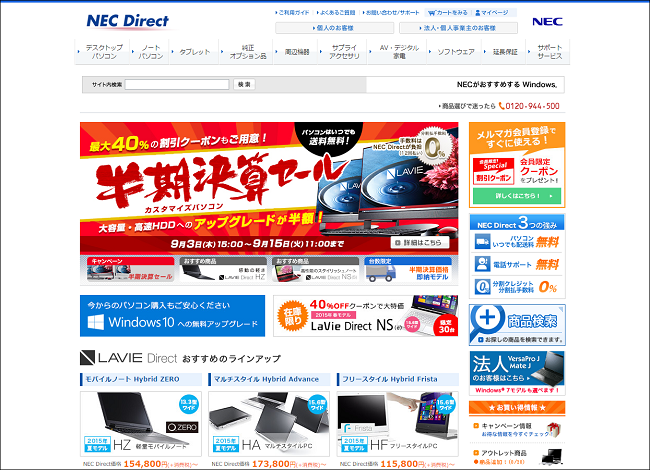Screen dimensions: 650x470
Task: Open the 周辺機器 menu
Action: [296, 52]
